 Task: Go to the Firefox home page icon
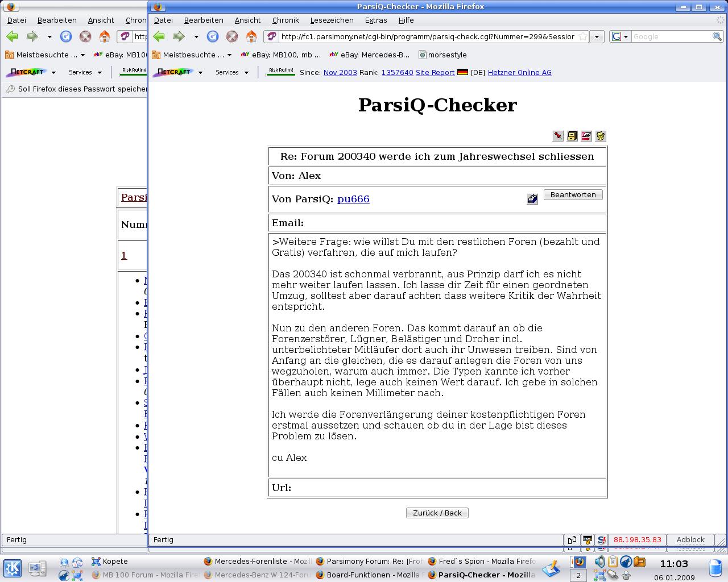pos(251,36)
